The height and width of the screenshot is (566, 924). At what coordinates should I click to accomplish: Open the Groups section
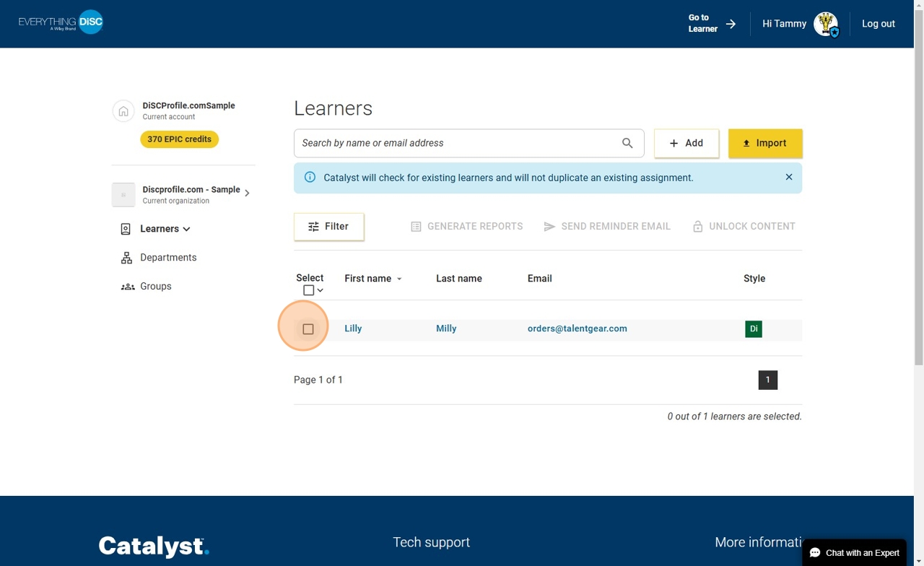[156, 287]
